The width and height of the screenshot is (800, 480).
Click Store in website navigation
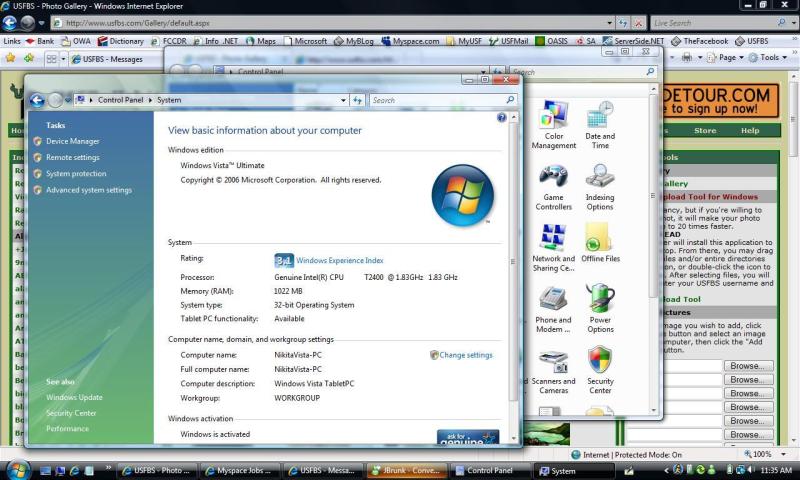705,131
